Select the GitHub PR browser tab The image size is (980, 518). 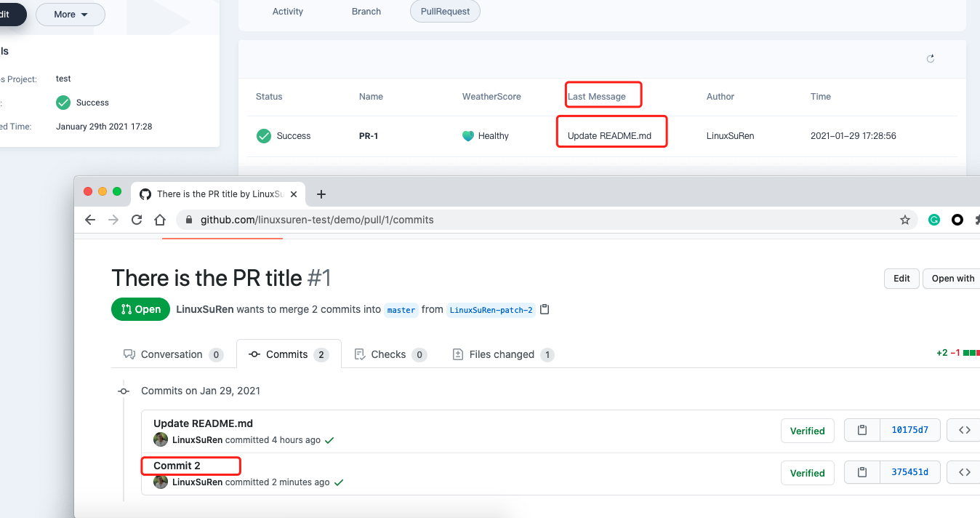coord(217,194)
